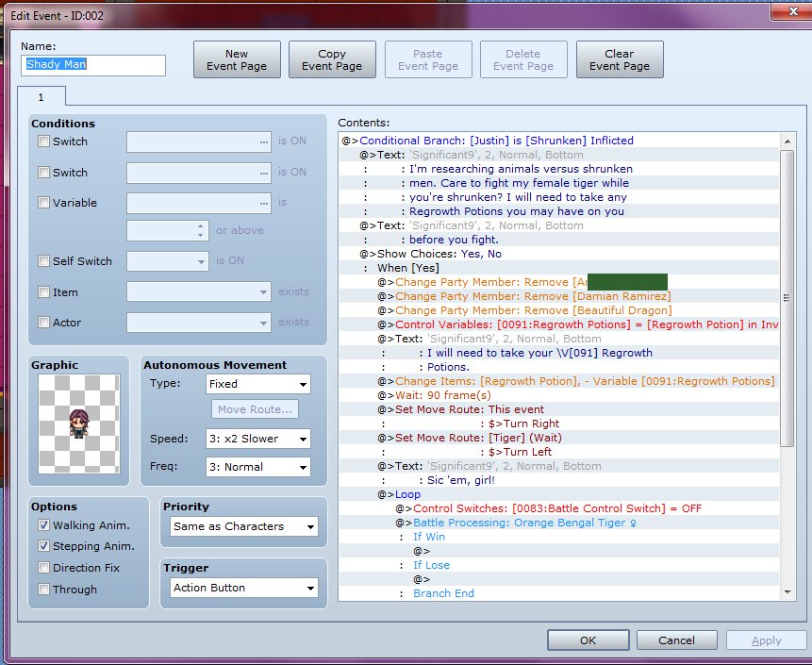The width and height of the screenshot is (812, 665).
Task: Click the Contents scrollbar down arrow
Action: point(787,592)
